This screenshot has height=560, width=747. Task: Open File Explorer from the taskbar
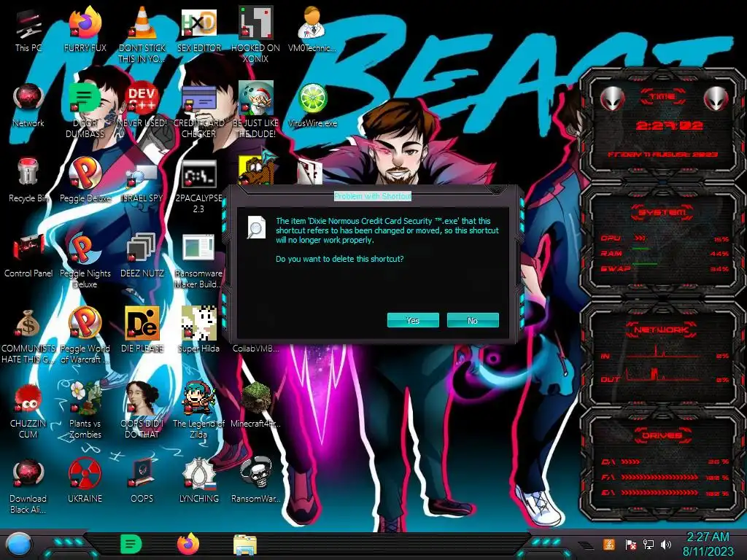click(x=245, y=545)
